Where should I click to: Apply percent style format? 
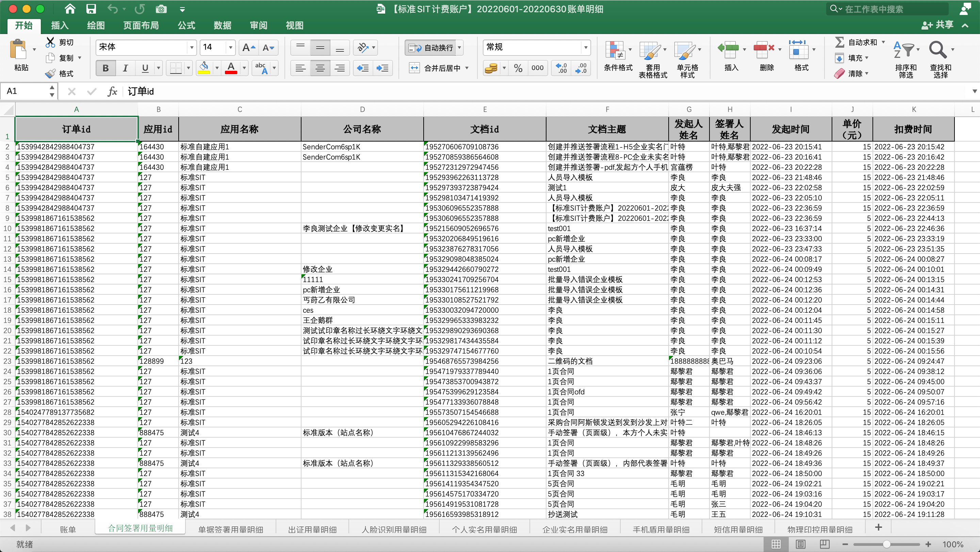[518, 68]
